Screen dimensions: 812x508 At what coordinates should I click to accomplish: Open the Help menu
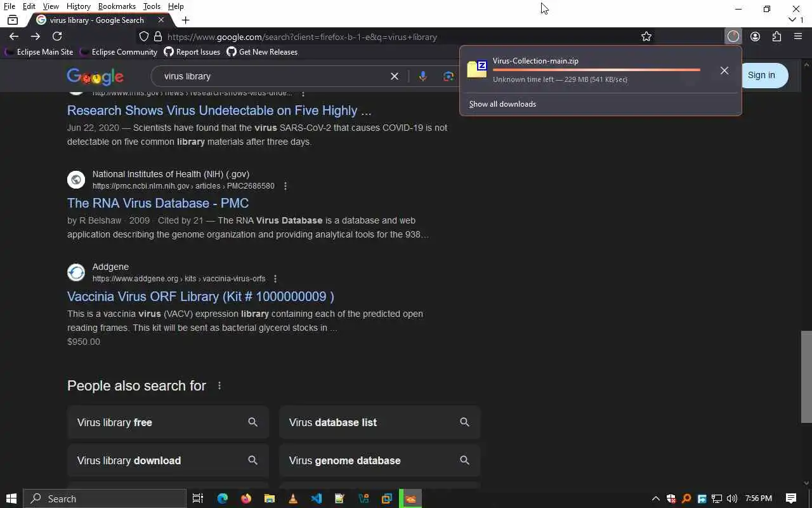pyautogui.click(x=176, y=6)
